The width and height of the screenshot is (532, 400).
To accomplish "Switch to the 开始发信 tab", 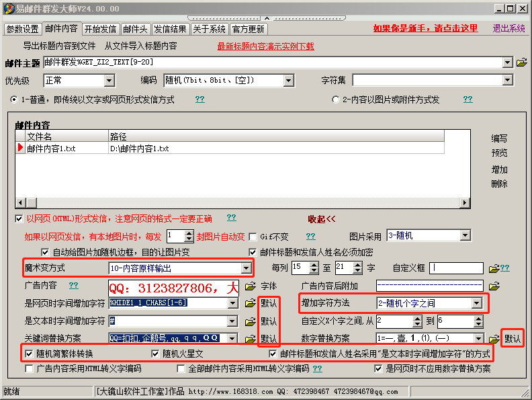I will 101,29.
